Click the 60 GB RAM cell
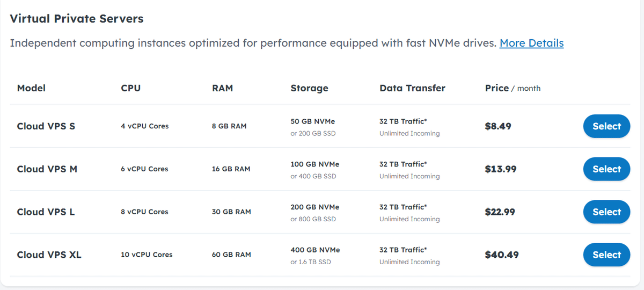644x290 pixels. click(231, 255)
